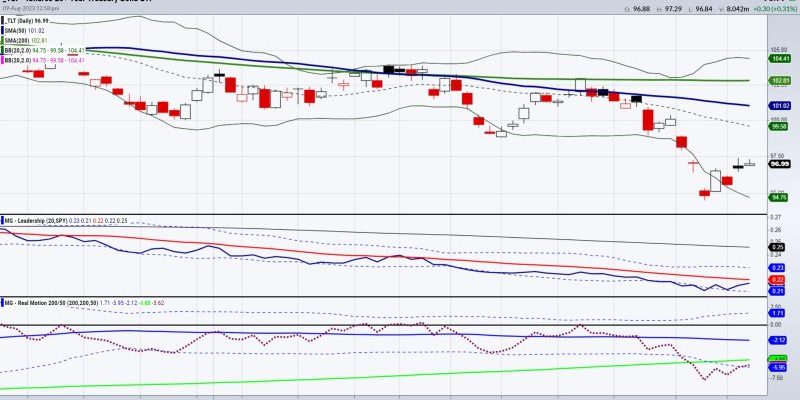Viewport: 800px width, 400px height.
Task: Click the black color bar beside TLT (Daily)
Action: click(x=3, y=21)
